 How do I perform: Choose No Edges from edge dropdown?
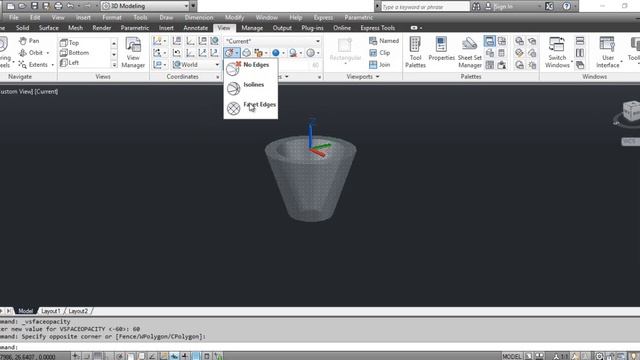[251, 68]
